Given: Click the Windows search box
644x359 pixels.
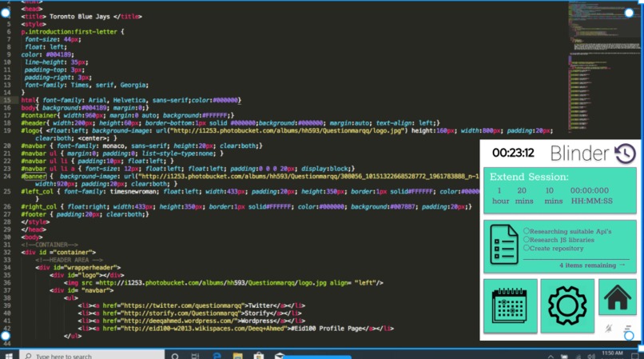Looking at the screenshot, I should (x=93, y=355).
